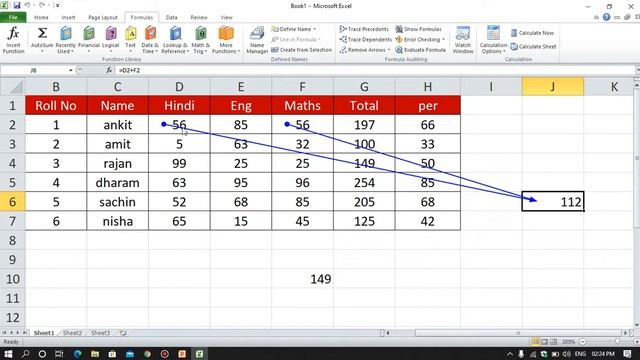Switch to the Review tab
Image resolution: width=640 pixels, height=360 pixels.
pyautogui.click(x=199, y=18)
